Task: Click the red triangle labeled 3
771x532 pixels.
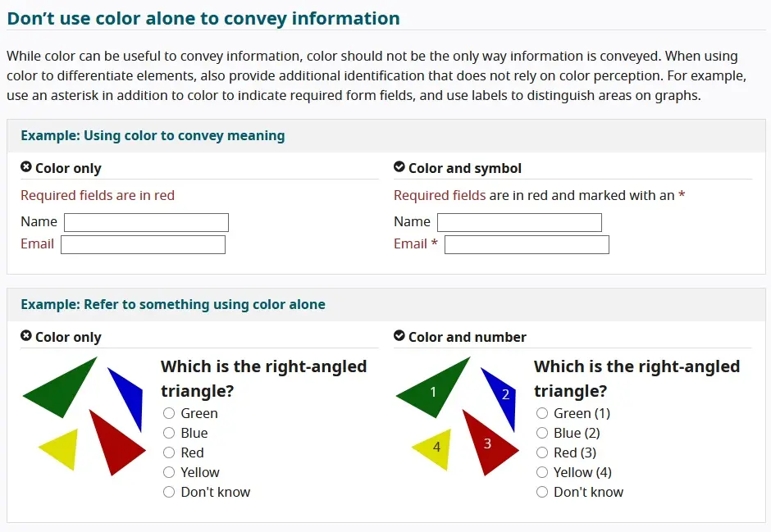Action: click(489, 444)
